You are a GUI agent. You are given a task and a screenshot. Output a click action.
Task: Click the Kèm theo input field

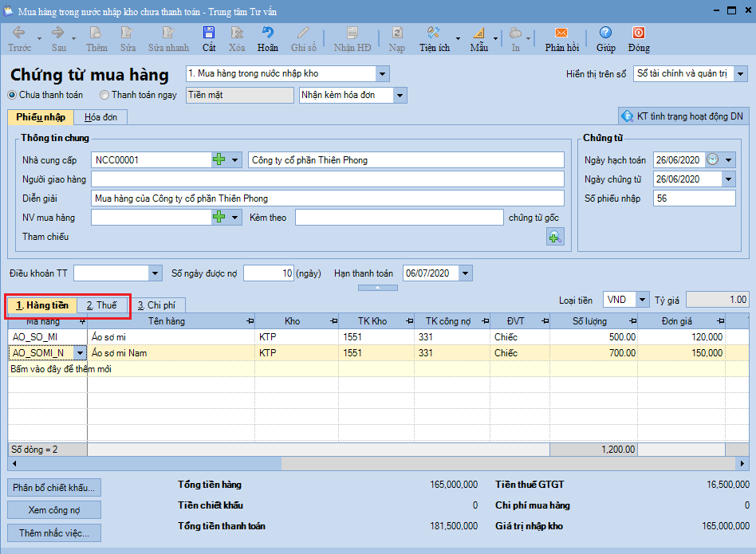400,218
